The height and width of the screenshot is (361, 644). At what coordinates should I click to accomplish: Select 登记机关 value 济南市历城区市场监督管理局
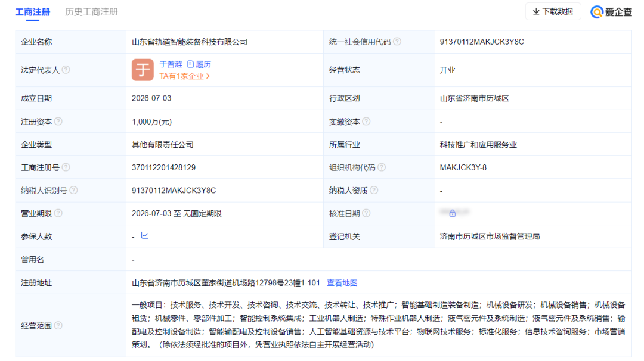tap(490, 236)
